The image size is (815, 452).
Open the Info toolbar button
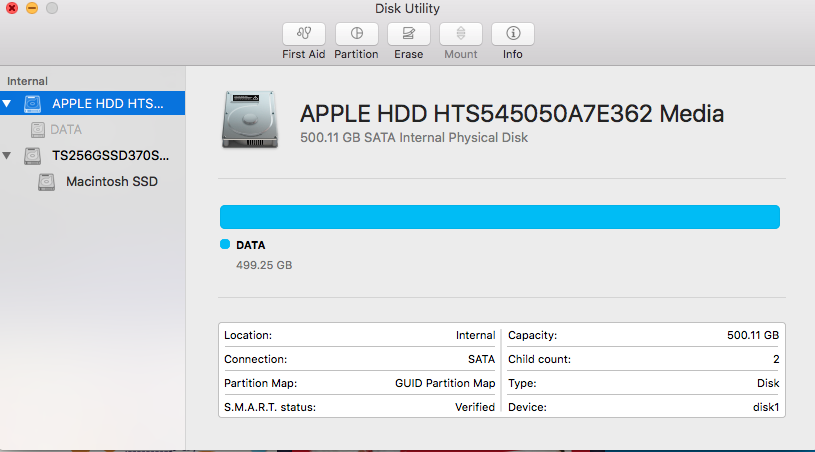(x=512, y=34)
